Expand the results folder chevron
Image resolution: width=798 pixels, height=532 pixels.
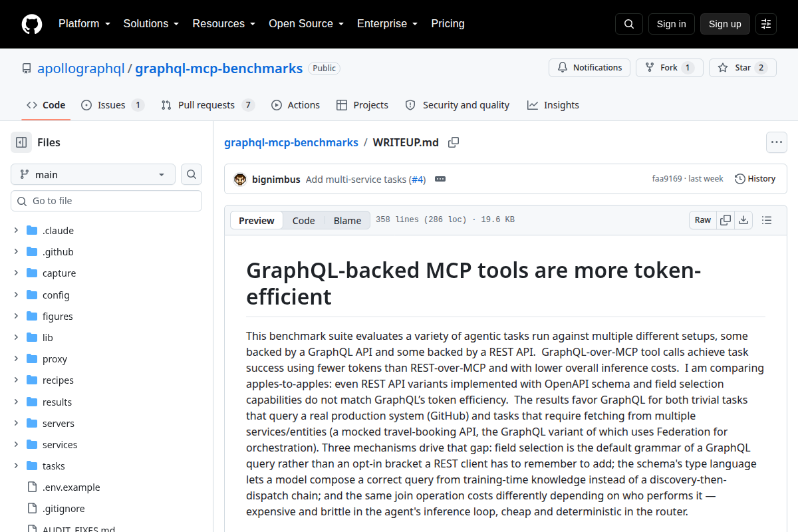point(16,402)
